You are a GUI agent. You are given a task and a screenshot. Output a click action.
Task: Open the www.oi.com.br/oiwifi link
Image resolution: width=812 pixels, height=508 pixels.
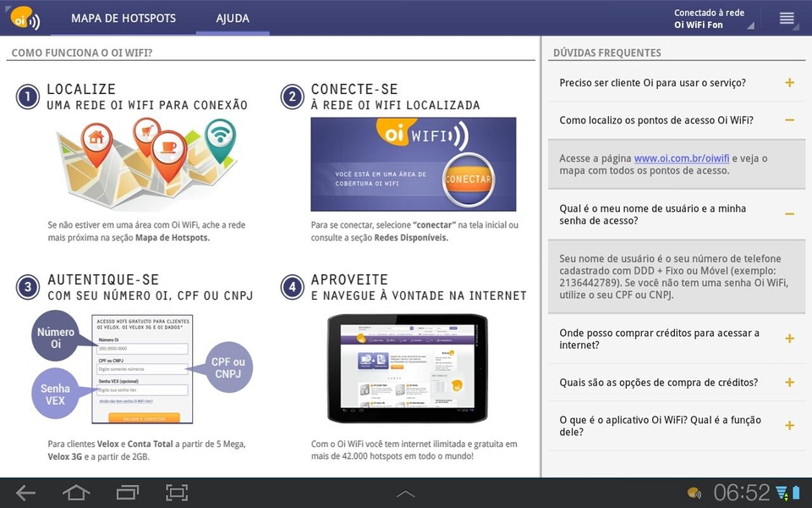point(682,158)
